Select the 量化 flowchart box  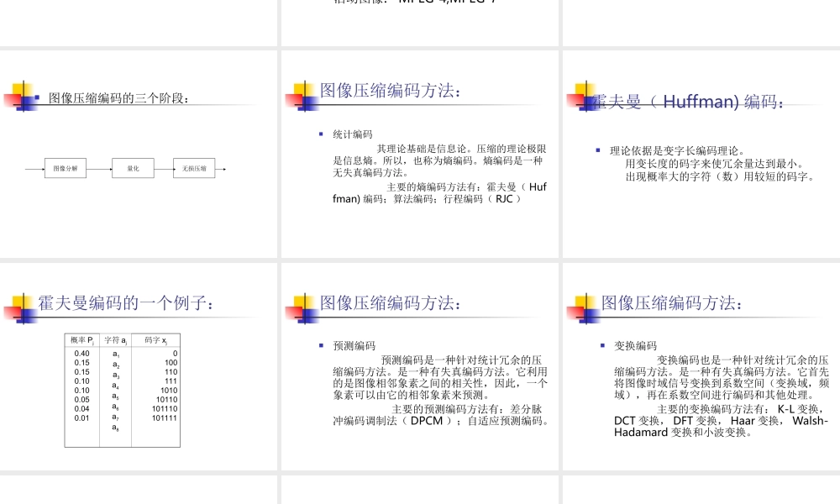134,168
